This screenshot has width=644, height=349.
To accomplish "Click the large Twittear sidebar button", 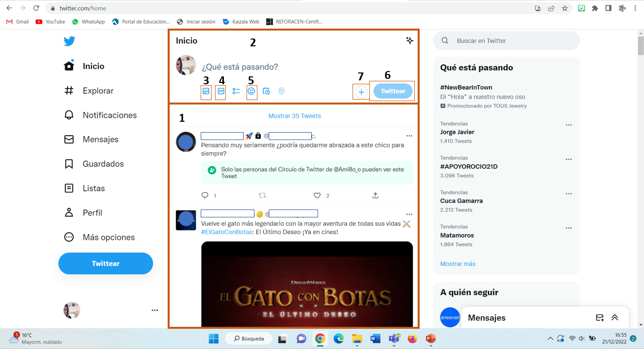I will [106, 263].
